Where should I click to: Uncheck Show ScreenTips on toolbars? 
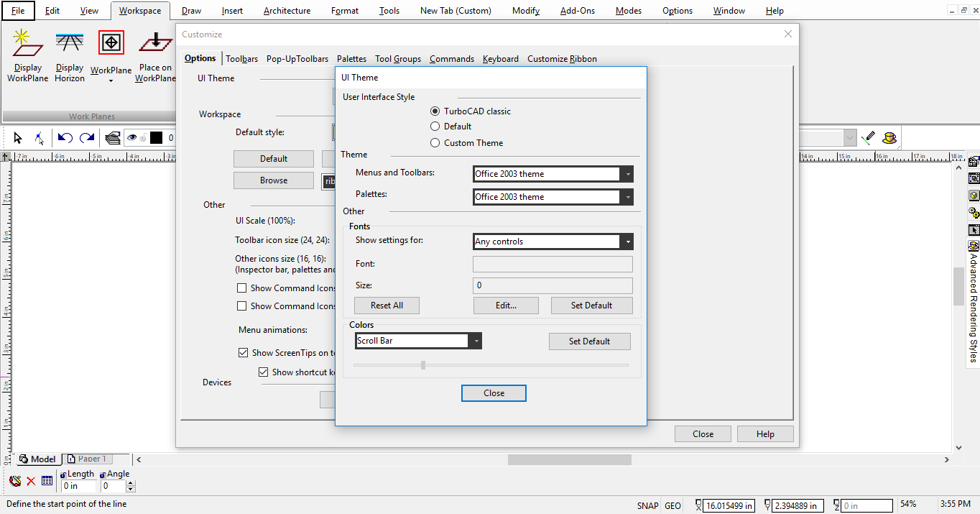point(244,353)
